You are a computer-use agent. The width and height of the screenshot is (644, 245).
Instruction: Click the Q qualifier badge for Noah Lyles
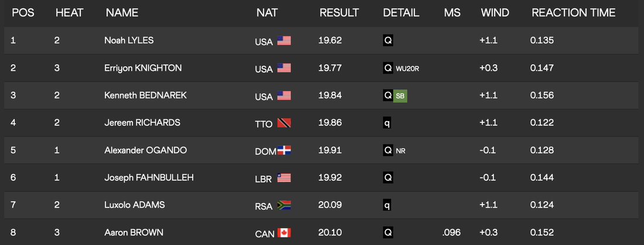click(x=387, y=41)
